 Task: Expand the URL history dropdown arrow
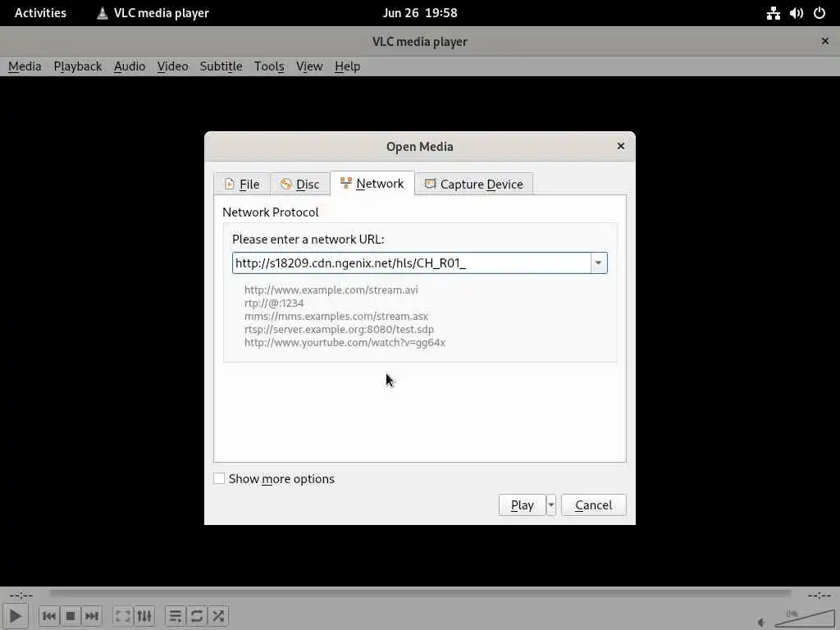click(x=598, y=263)
